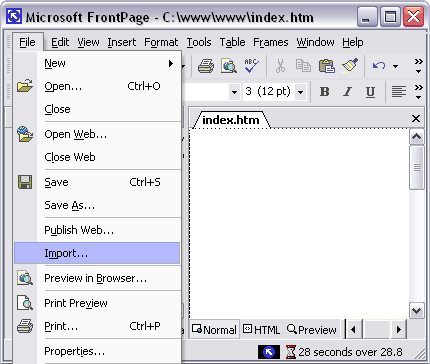Toggle Underline formatting
The height and width of the screenshot is (364, 430).
tap(370, 91)
